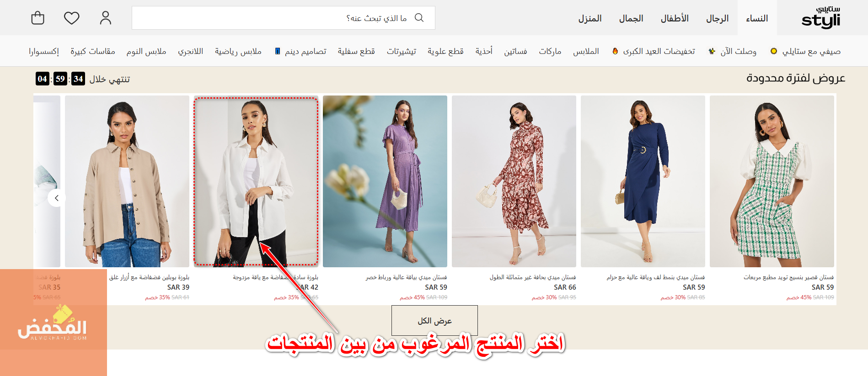
Task: Click the 'عروض لفترة محدودة' heading
Action: [796, 78]
